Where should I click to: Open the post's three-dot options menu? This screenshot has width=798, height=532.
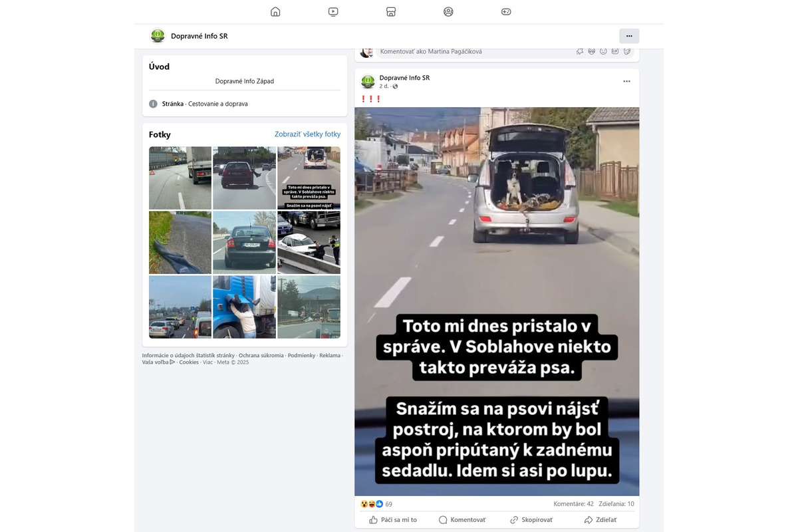tap(626, 81)
